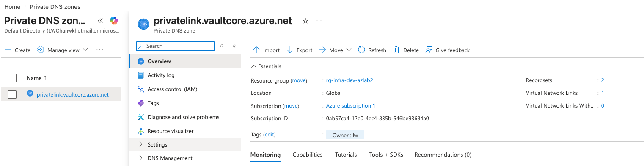Click the Tags purple tag icon
The height and width of the screenshot is (166, 644).
point(141,103)
